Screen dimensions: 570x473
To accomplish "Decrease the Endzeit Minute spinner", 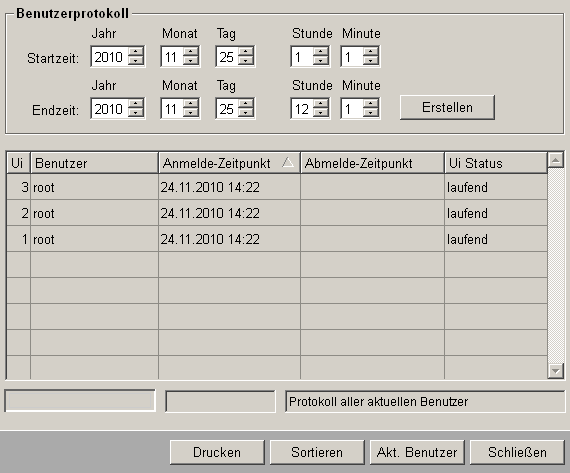I will [371, 113].
